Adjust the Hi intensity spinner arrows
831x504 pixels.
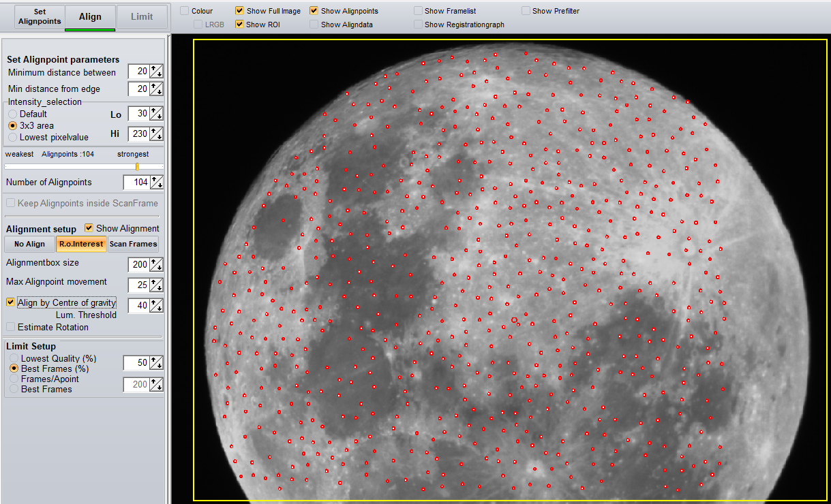(156, 134)
